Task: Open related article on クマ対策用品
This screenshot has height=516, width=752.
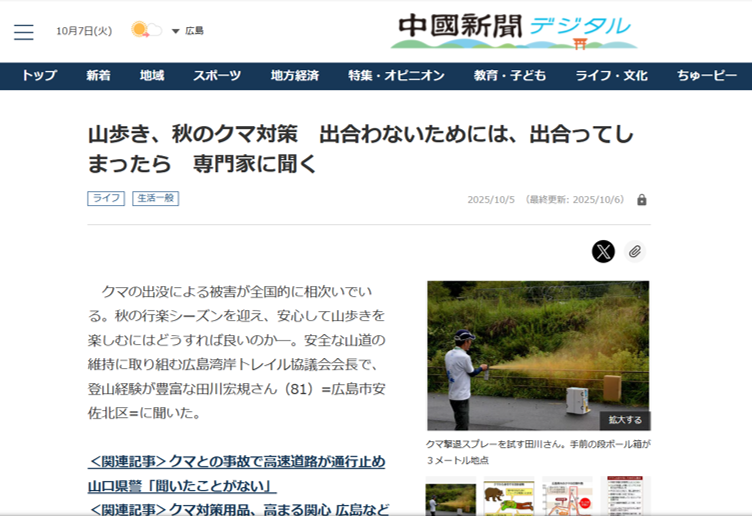Action: click(239, 509)
